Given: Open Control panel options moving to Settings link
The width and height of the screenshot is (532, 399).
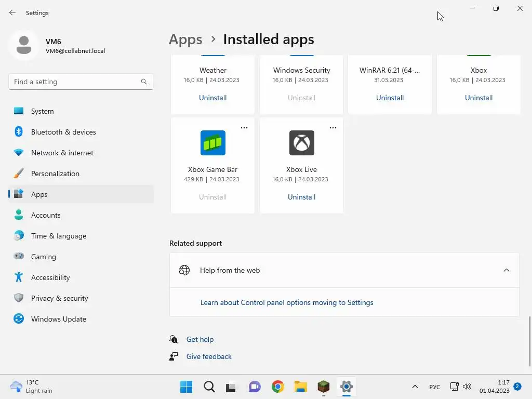Looking at the screenshot, I should pos(287,303).
